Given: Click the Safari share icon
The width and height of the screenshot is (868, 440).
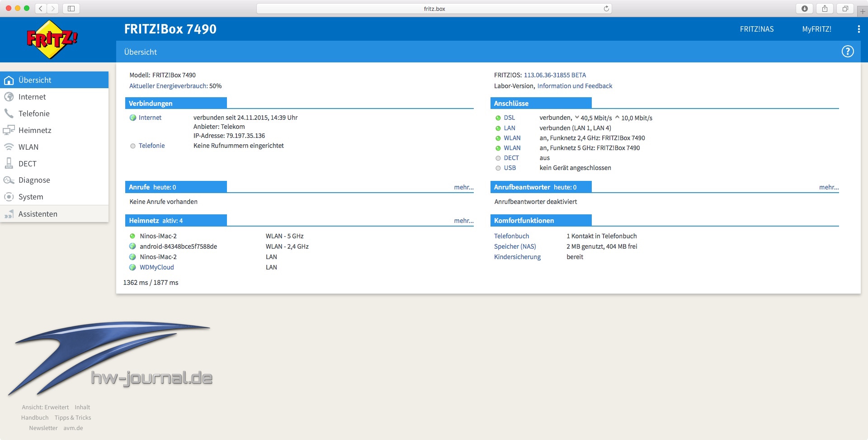Looking at the screenshot, I should click(825, 9).
